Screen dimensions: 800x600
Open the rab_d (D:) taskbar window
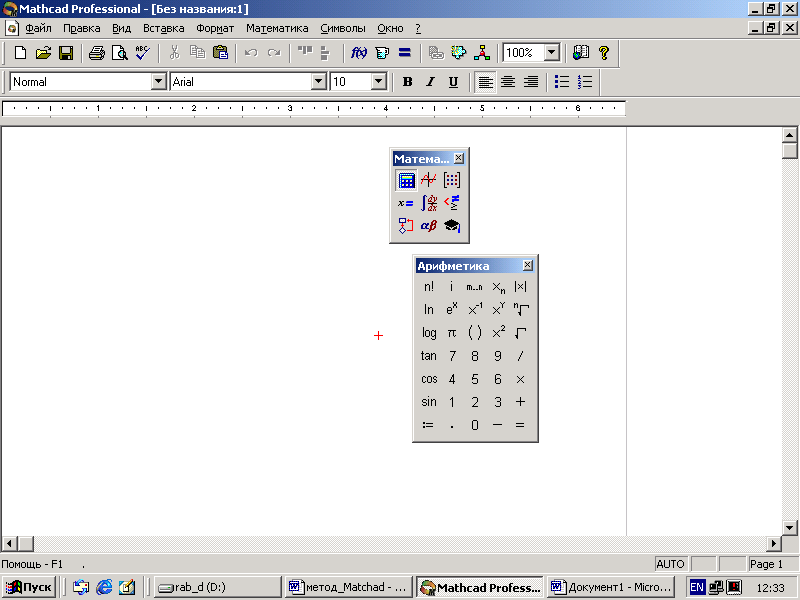[x=217, y=587]
